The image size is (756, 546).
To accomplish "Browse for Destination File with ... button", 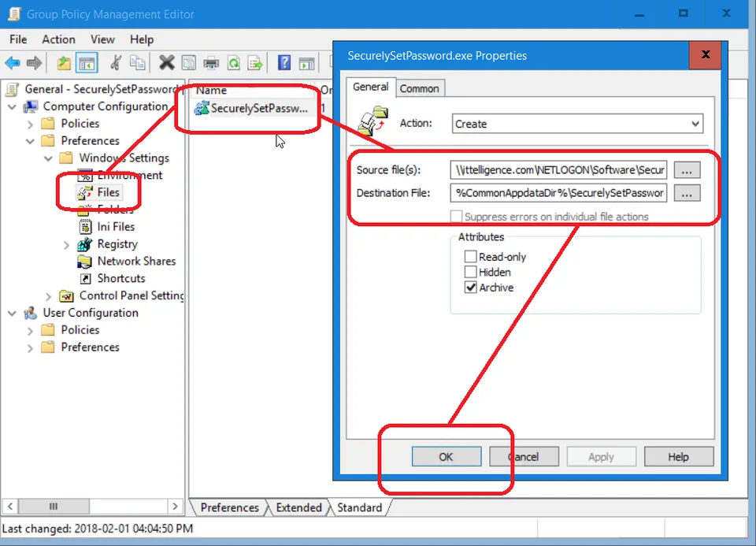I will pos(687,193).
